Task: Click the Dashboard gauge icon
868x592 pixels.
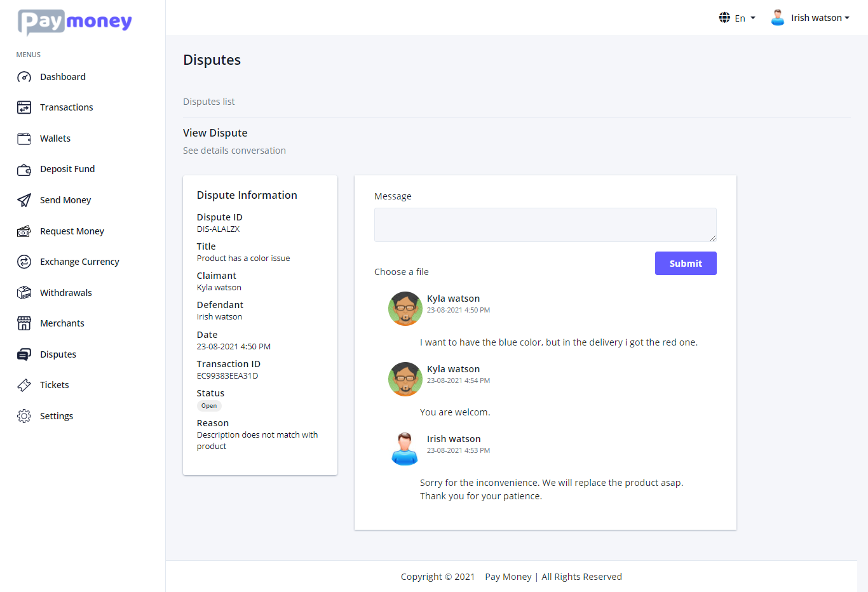Action: (24, 77)
